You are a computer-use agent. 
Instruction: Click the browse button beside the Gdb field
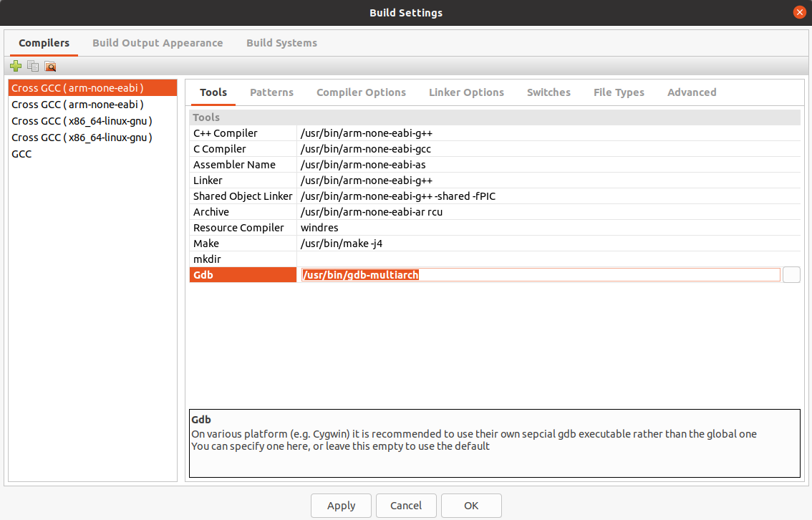tap(791, 275)
